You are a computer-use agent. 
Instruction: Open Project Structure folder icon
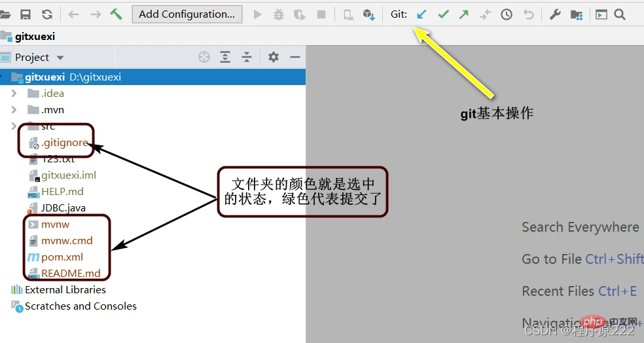[x=576, y=14]
